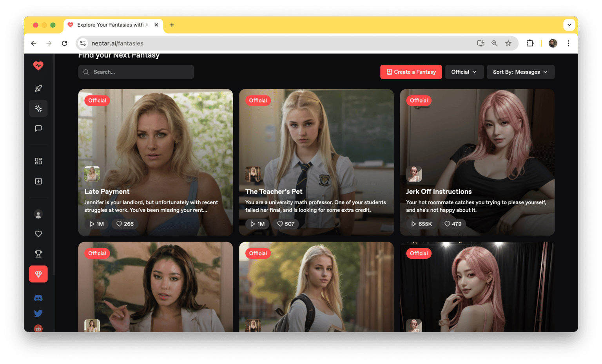Open the Twitter bird icon in sidebar
This screenshot has width=602, height=364.
click(38, 313)
